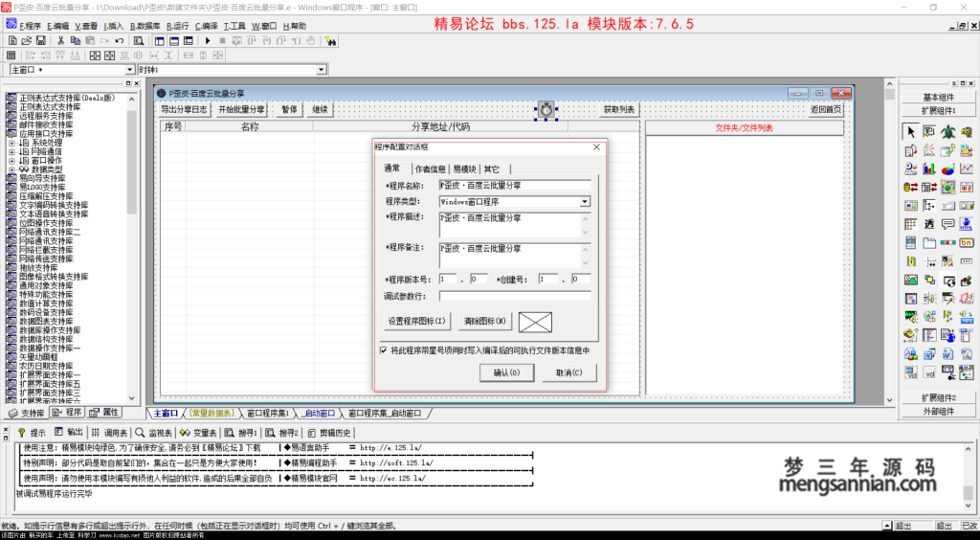This screenshot has height=540, width=980.
Task: Switch to the 作者信息 tab
Action: pyautogui.click(x=431, y=169)
